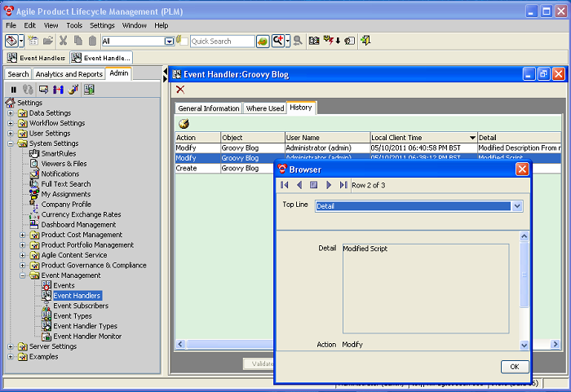This screenshot has width=571, height=392.
Task: Click the History tab globe toolbar icon
Action: [x=184, y=124]
